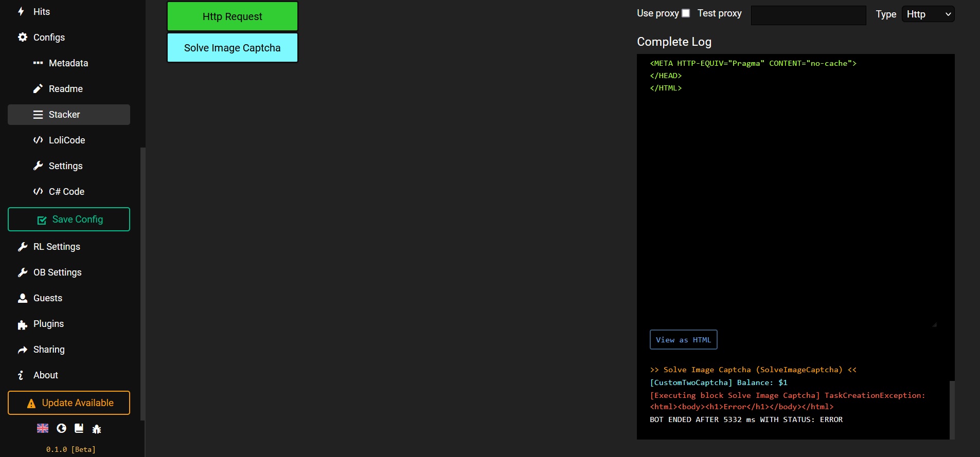Click the View as HTML button
The width and height of the screenshot is (980, 457).
683,340
